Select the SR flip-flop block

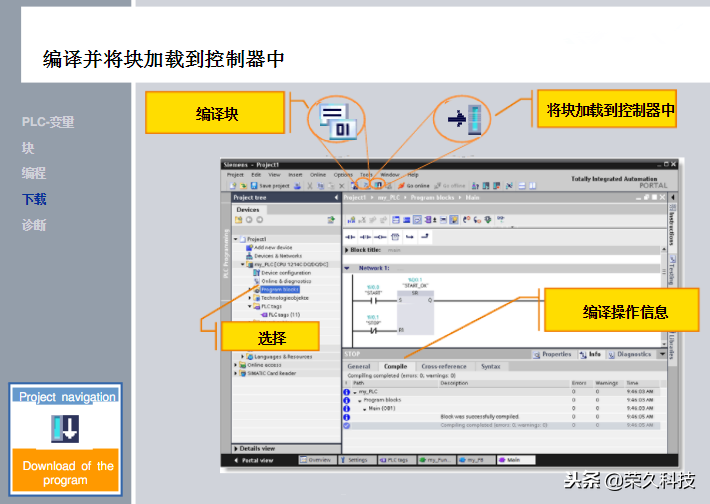click(415, 312)
